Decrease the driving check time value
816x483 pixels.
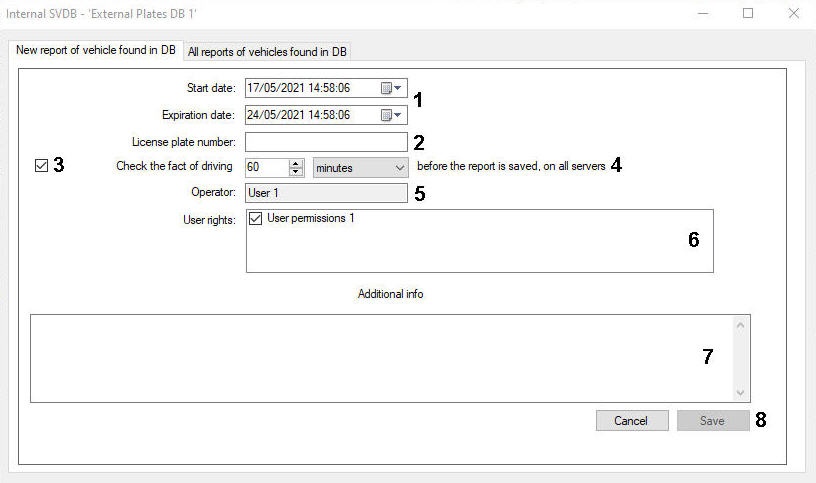[296, 172]
